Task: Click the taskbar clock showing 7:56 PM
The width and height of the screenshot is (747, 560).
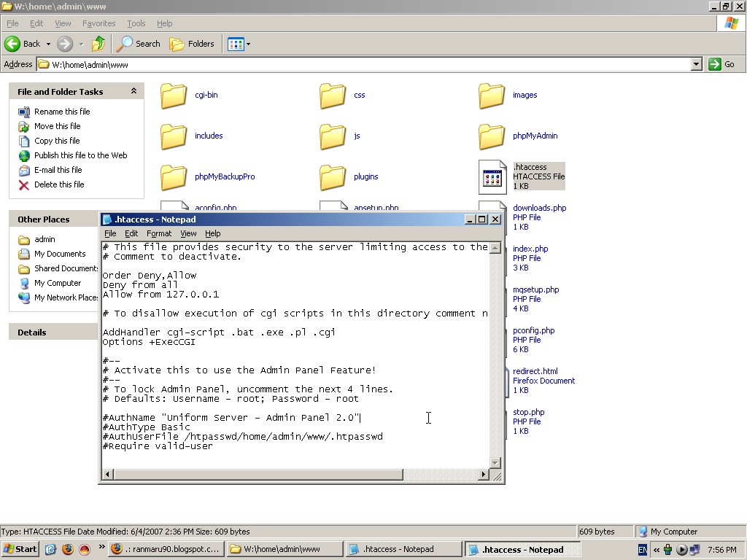Action: point(721,550)
